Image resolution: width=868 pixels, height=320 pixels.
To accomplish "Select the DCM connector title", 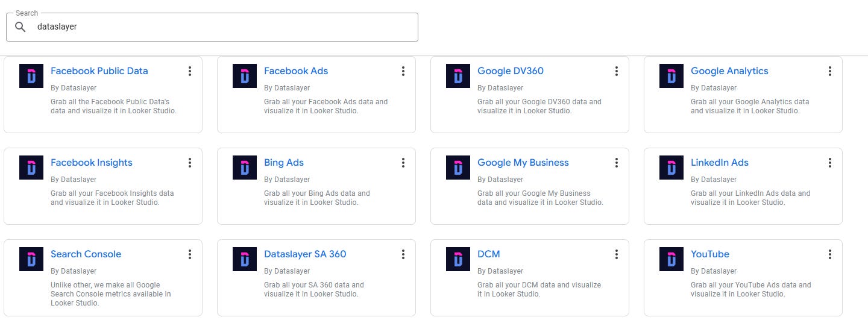I will pyautogui.click(x=489, y=254).
